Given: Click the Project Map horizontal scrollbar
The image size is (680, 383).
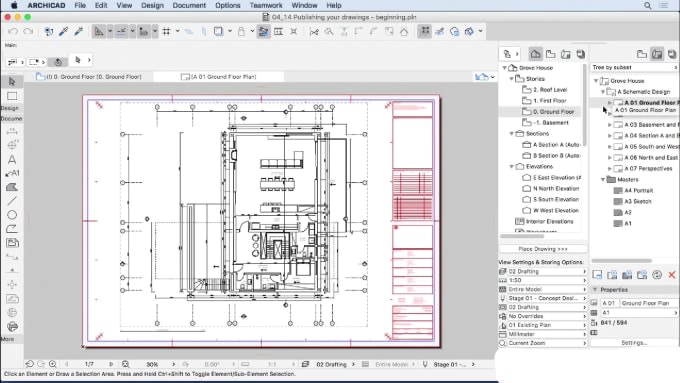Looking at the screenshot, I should pos(522,236).
